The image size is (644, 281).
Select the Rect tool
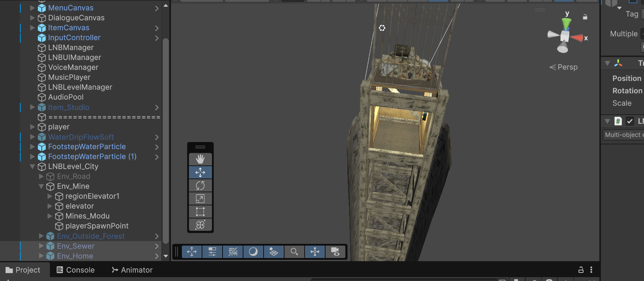coord(200,212)
